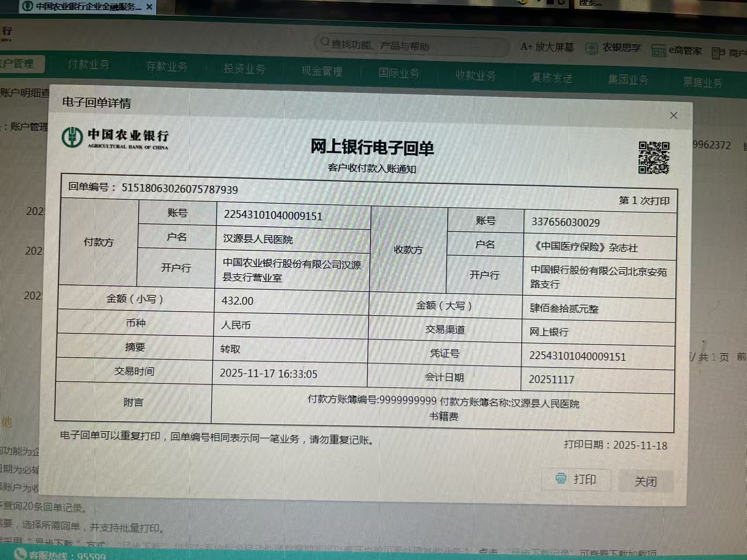Click the Agricultural Bank of China logo
Image resolution: width=747 pixels, height=560 pixels.
(72, 137)
